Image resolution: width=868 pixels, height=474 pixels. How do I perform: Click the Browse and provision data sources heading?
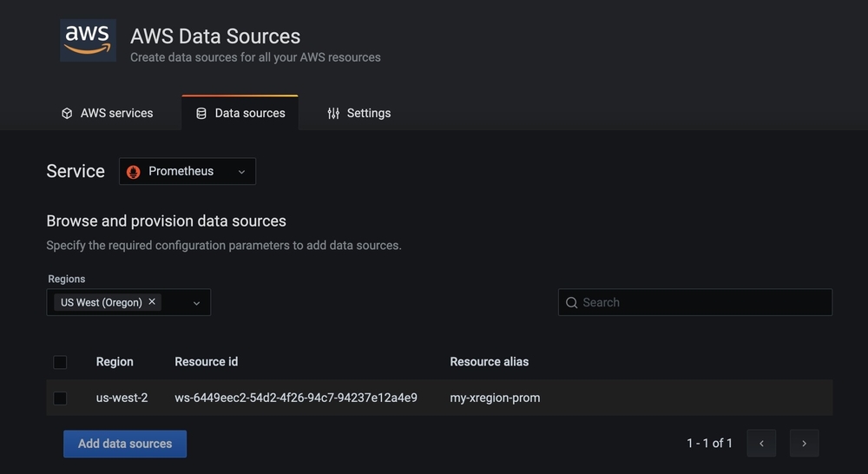pos(166,221)
